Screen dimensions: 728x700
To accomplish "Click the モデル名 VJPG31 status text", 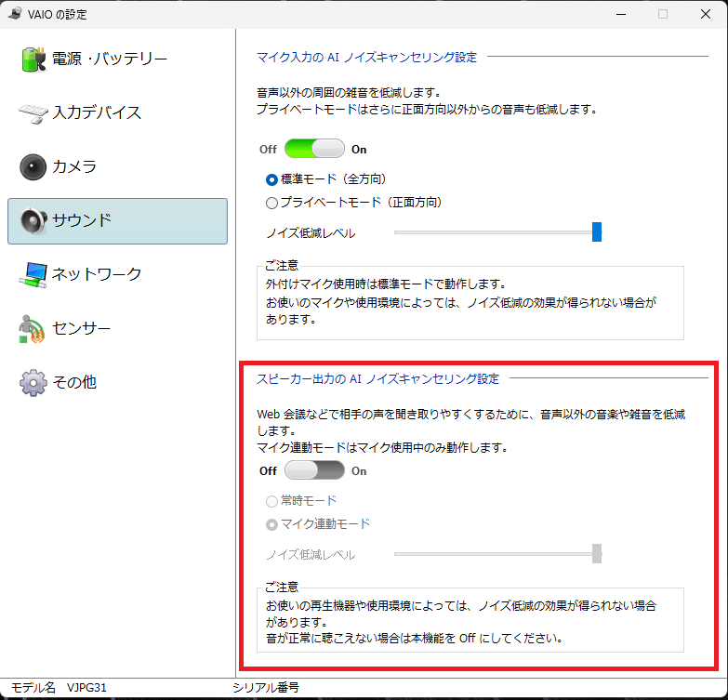I will (59, 688).
